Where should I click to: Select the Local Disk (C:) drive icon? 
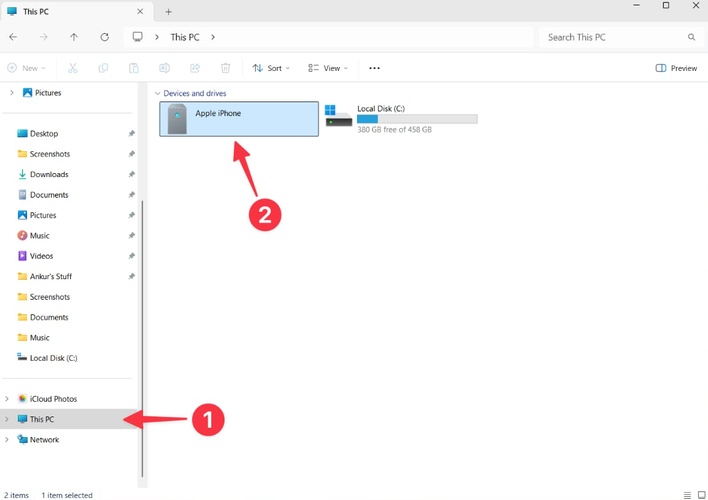(338, 116)
